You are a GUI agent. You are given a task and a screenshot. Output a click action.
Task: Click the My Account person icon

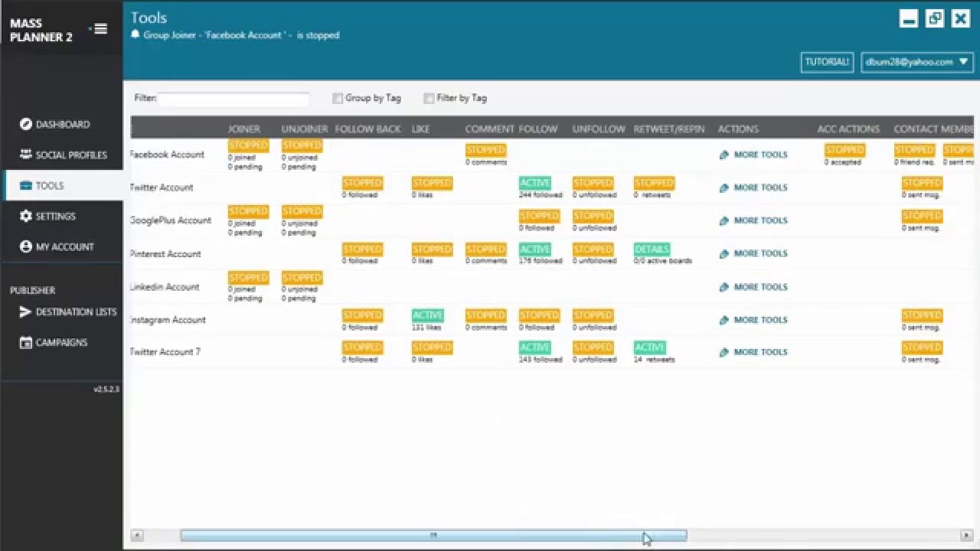[26, 246]
